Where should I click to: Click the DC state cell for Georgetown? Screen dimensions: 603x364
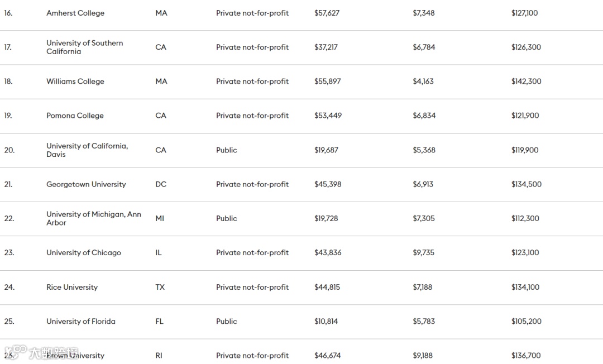[161, 184]
